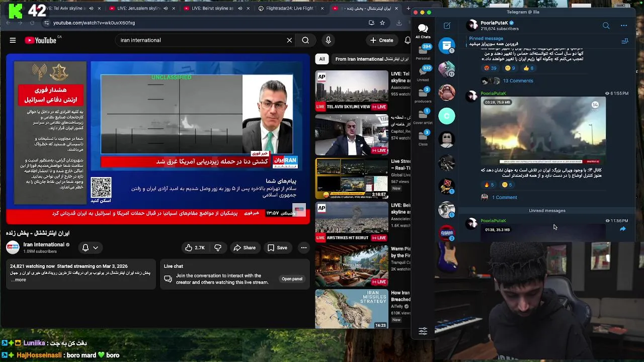
Task: Open Iran Missiles Strategy video thumbnail
Action: point(352,309)
